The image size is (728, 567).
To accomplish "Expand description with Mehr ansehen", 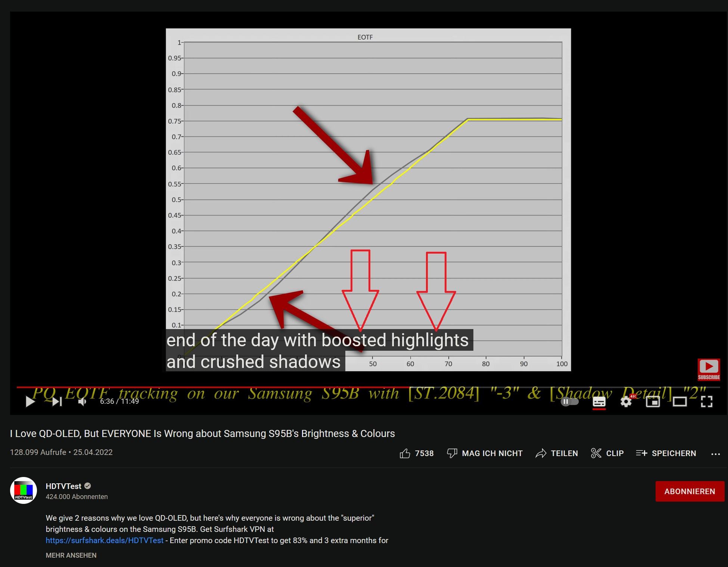I will pos(71,555).
